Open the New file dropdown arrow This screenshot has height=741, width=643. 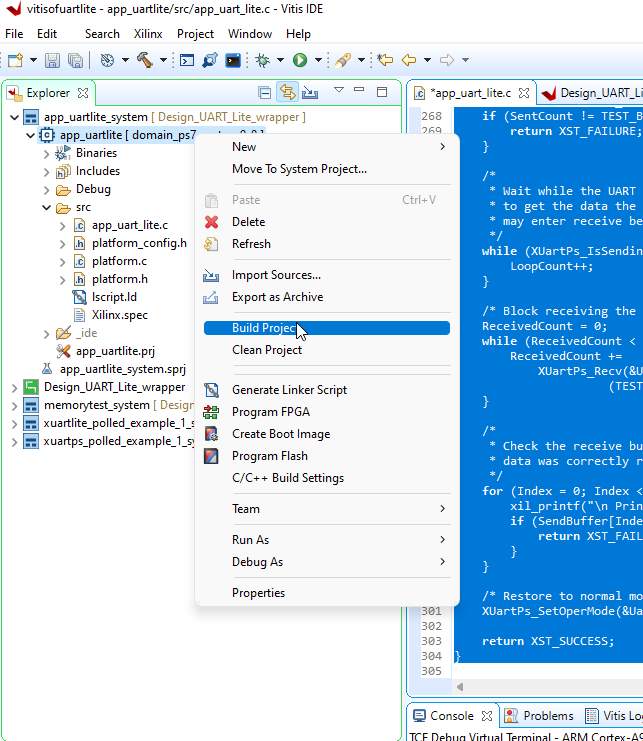33,60
